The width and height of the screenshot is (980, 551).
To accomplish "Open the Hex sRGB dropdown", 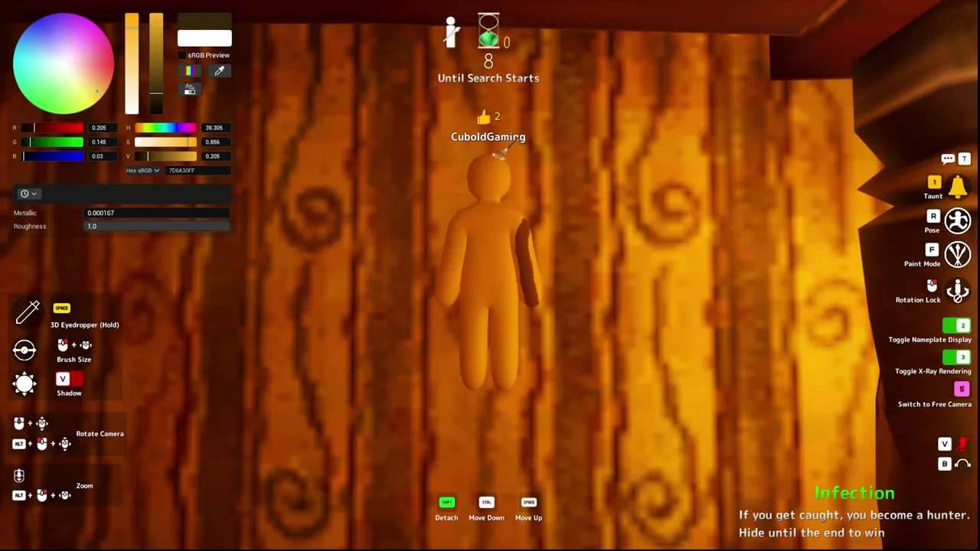I will (x=143, y=171).
